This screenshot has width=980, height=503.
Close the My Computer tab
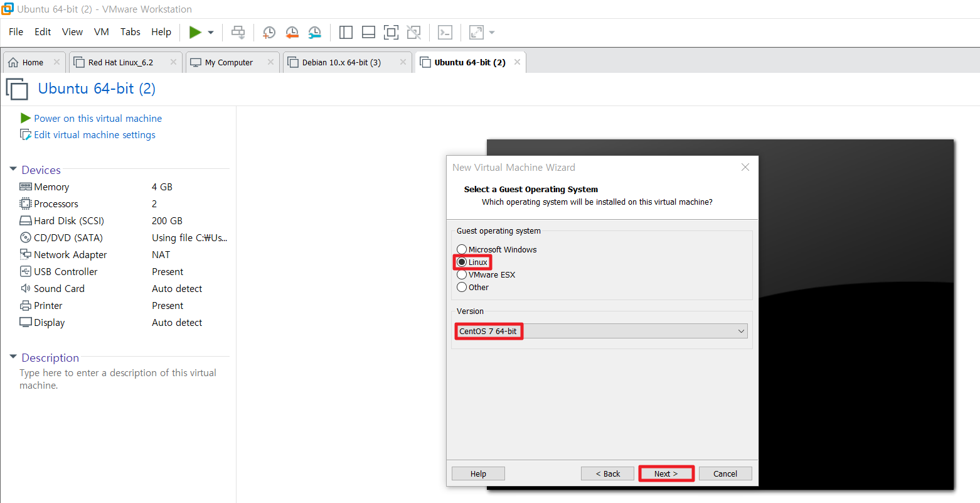(x=270, y=62)
